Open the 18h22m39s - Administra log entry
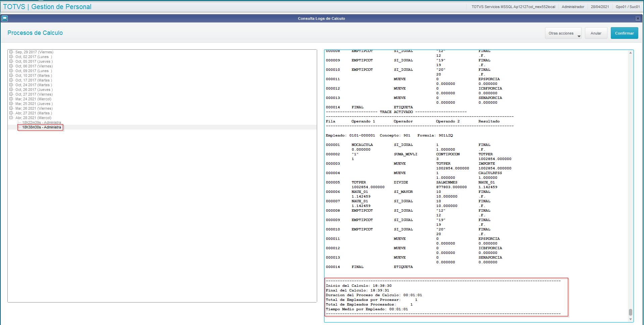 pos(42,122)
